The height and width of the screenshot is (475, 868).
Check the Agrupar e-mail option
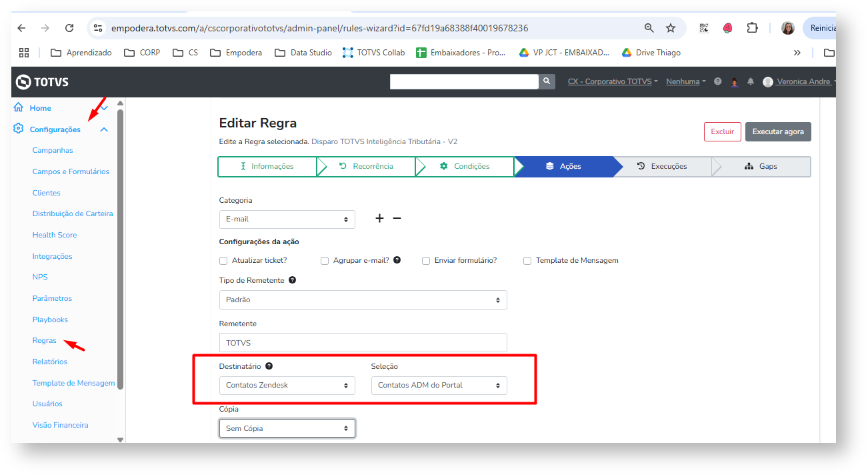pyautogui.click(x=325, y=261)
